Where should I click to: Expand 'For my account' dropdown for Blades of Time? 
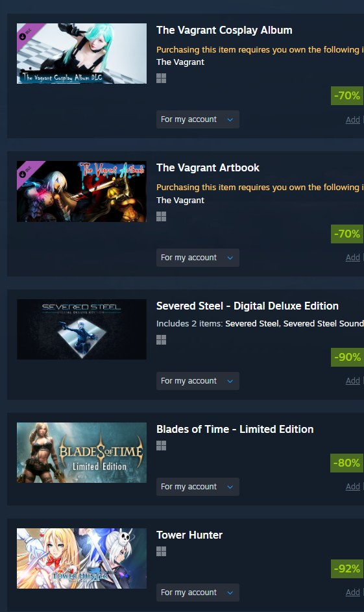(198, 487)
